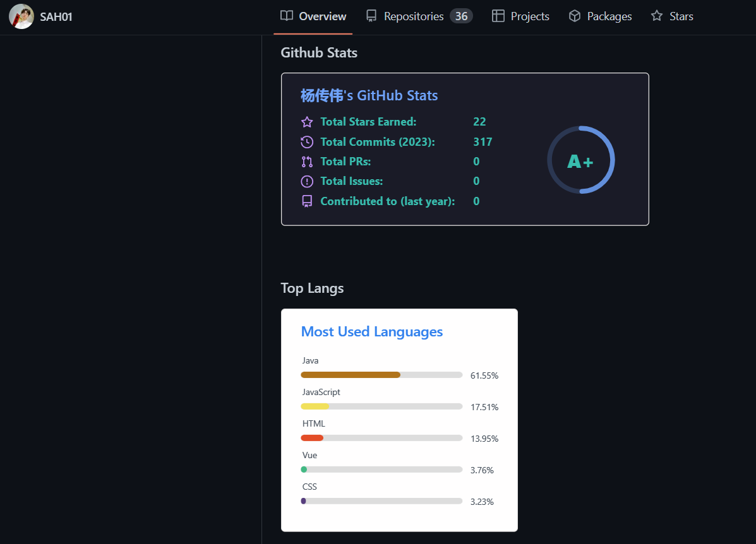Click the Contributed to repo icon
This screenshot has height=544, width=756.
307,201
